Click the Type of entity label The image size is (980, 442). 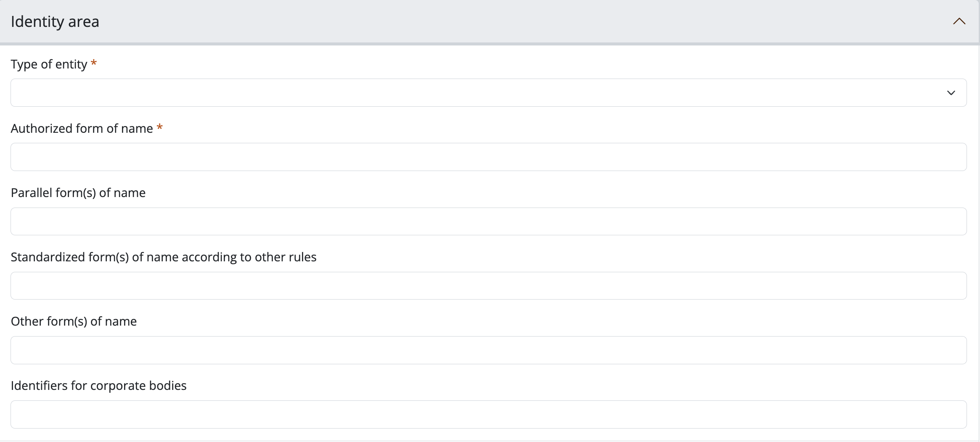[49, 64]
